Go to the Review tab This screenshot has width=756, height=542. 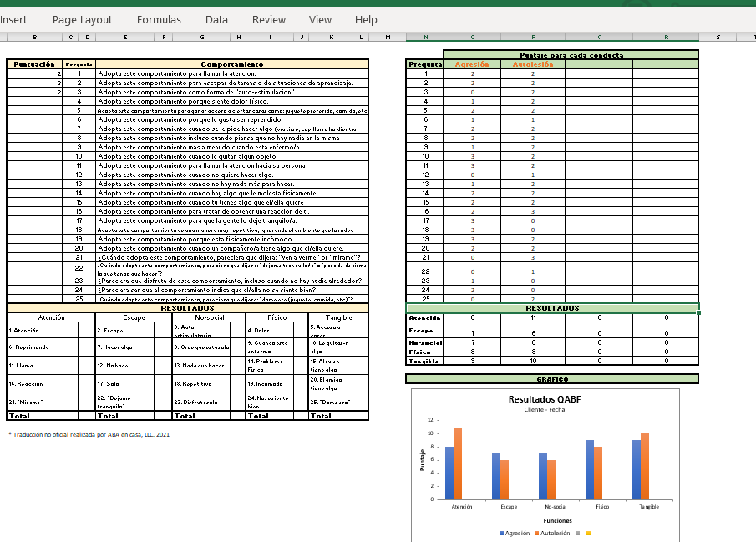point(268,19)
